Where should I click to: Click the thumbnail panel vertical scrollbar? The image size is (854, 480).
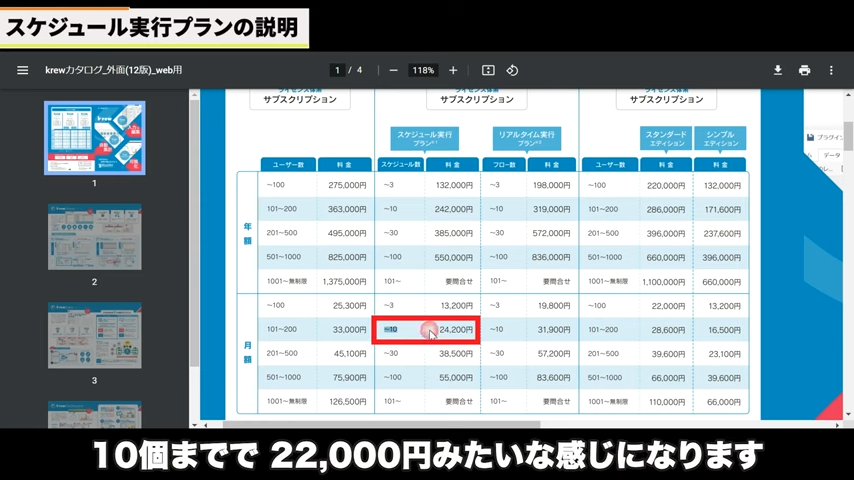[x=194, y=200]
